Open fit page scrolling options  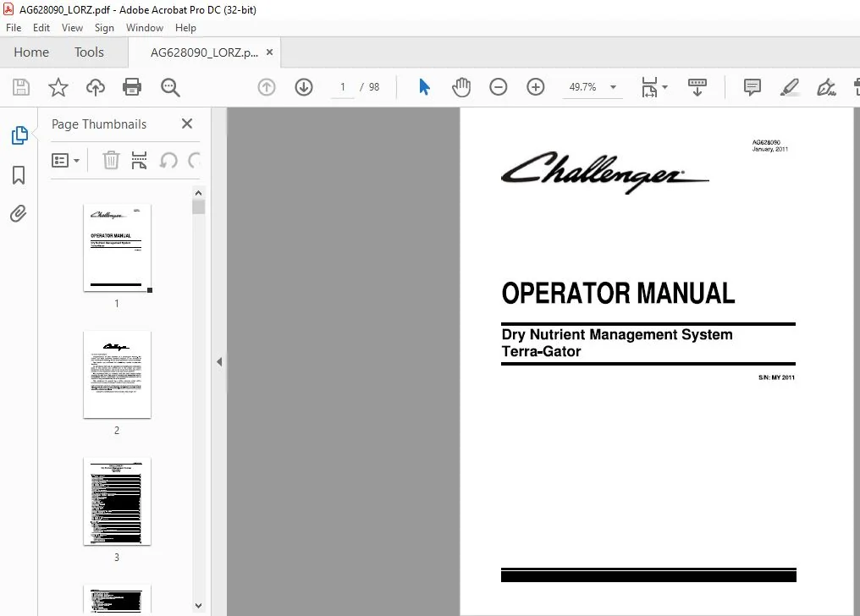click(654, 87)
